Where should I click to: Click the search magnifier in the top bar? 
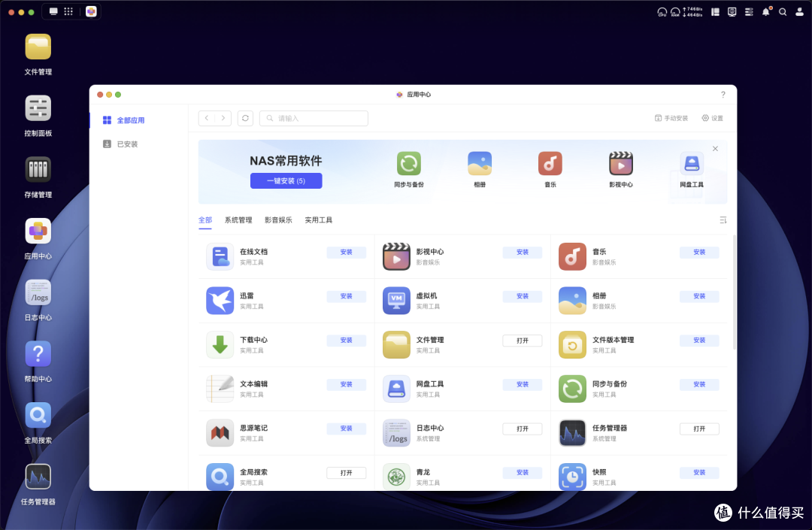click(783, 12)
